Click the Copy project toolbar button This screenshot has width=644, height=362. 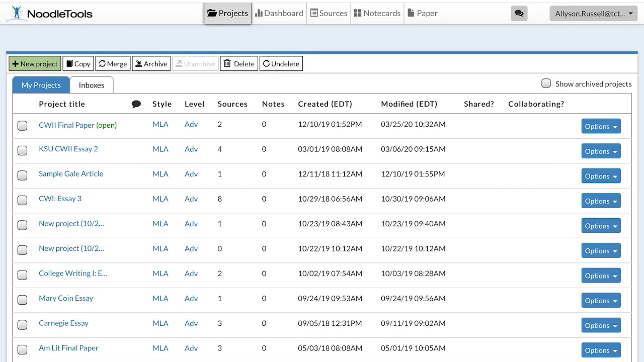[78, 64]
